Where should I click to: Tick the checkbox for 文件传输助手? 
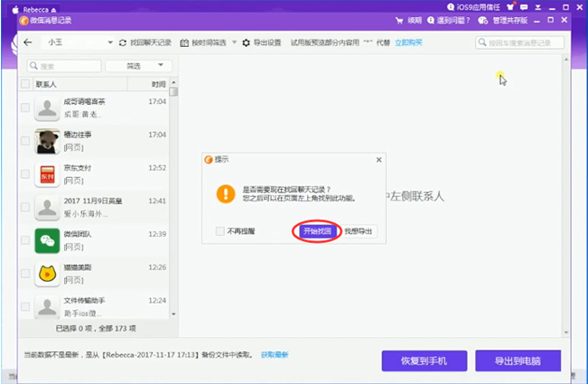[25, 306]
